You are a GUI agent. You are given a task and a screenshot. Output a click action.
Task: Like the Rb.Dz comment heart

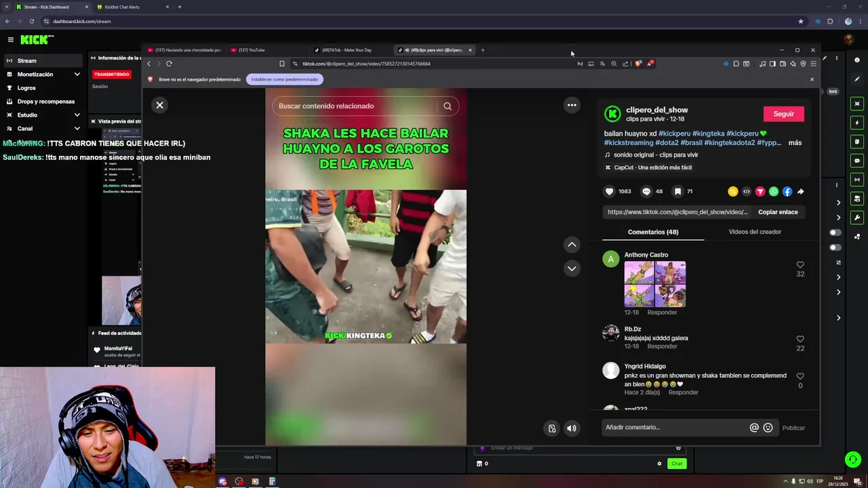point(800,339)
